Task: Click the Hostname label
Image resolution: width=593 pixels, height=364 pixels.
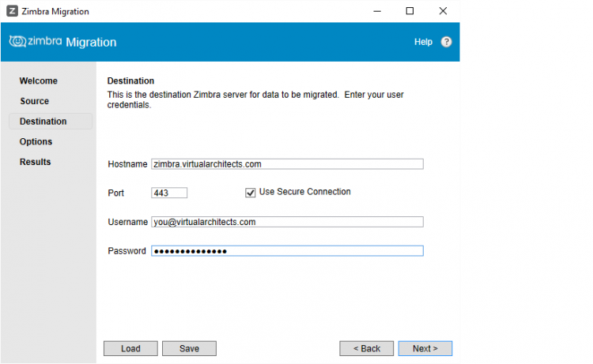Action: [x=127, y=164]
